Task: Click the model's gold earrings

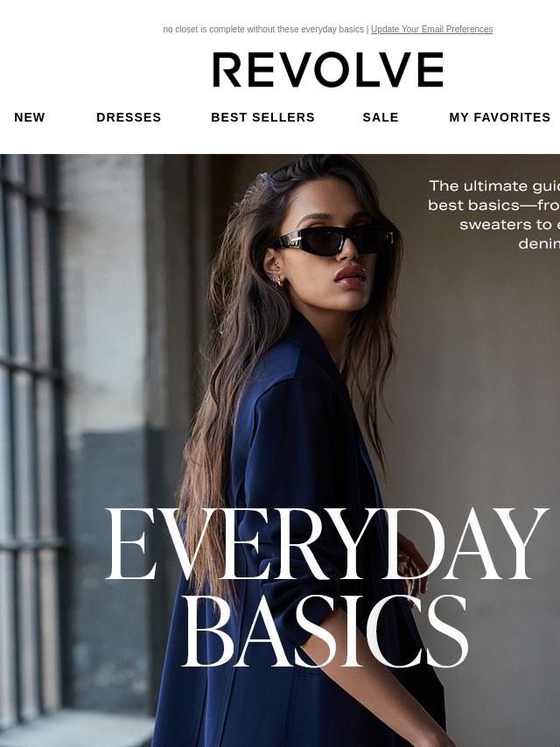Action: (278, 280)
